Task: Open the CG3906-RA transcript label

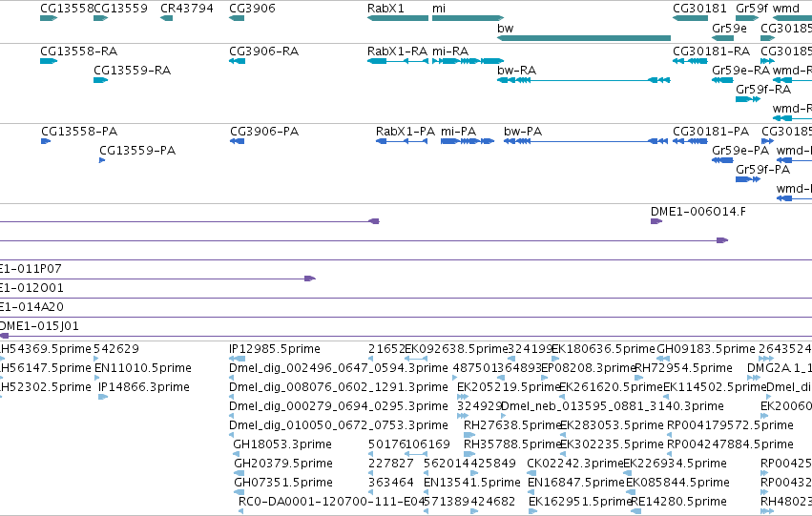Action: [x=264, y=52]
